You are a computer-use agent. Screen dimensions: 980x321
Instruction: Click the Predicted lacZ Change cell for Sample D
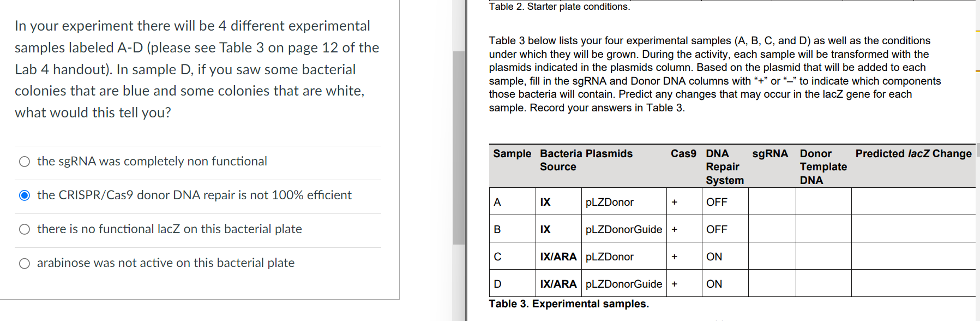[913, 283]
